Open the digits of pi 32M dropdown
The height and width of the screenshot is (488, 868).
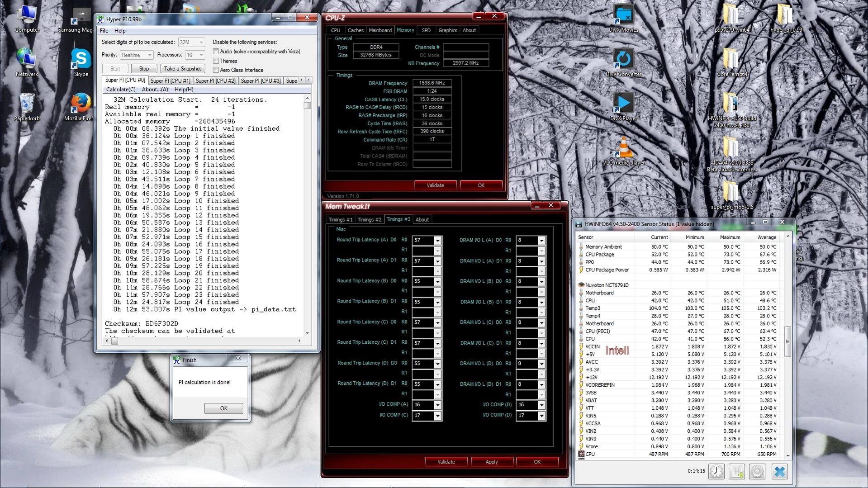coord(191,42)
